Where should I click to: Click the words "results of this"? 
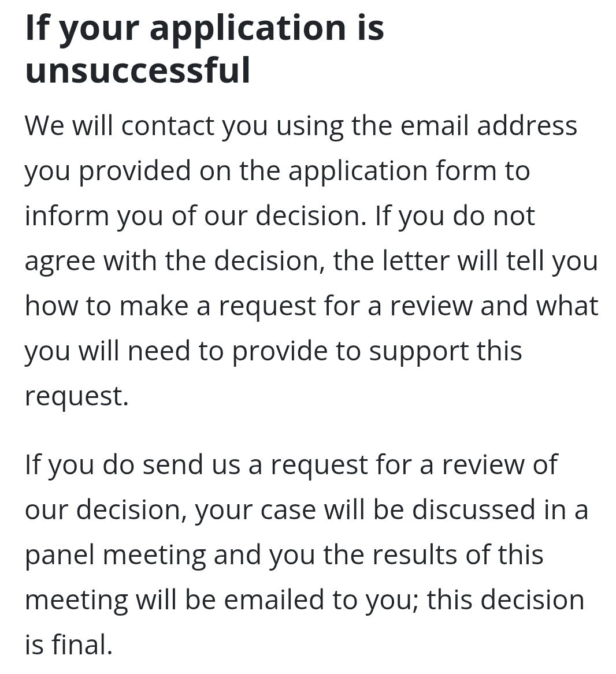(458, 555)
